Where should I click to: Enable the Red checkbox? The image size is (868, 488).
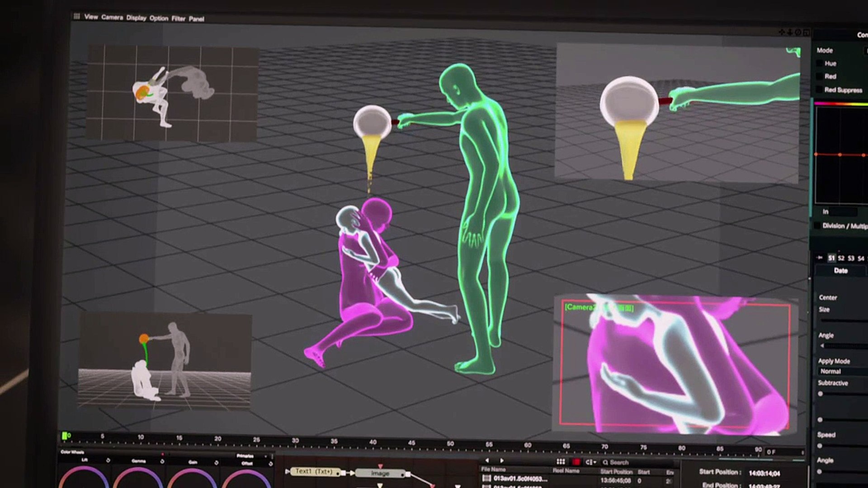tap(819, 76)
